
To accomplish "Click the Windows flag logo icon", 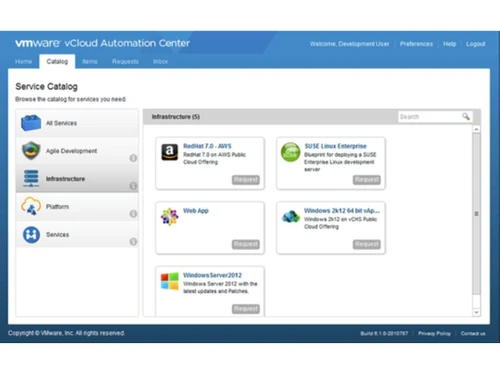I will click(x=170, y=281).
